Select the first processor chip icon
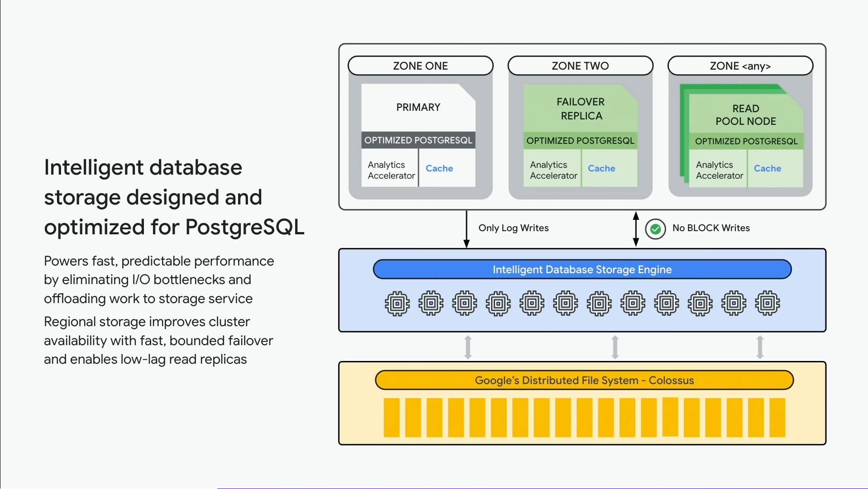The width and height of the screenshot is (868, 489). (396, 303)
